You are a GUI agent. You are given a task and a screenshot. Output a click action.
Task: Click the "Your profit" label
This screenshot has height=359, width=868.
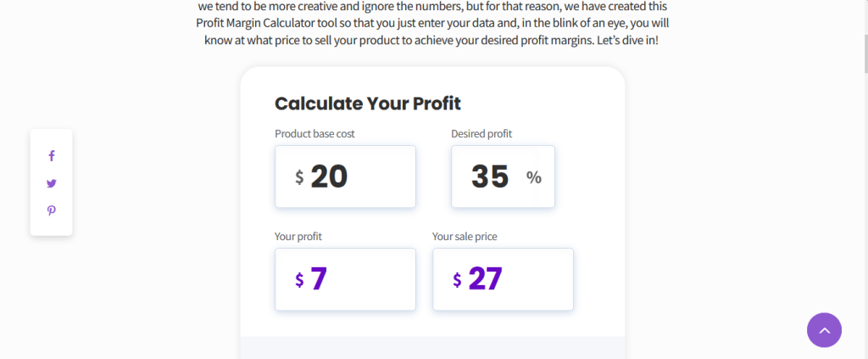coord(298,237)
